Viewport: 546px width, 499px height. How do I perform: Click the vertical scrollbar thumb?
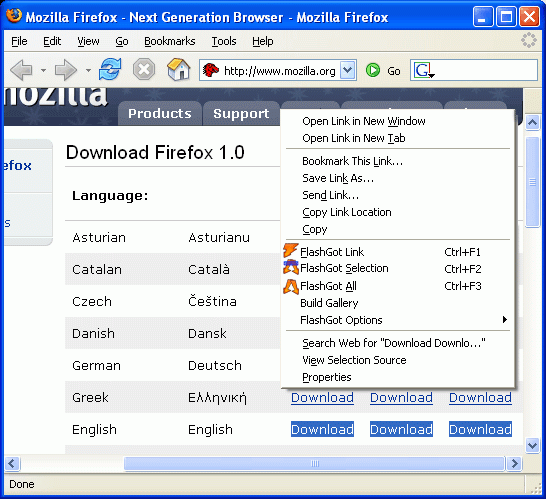[x=532, y=182]
